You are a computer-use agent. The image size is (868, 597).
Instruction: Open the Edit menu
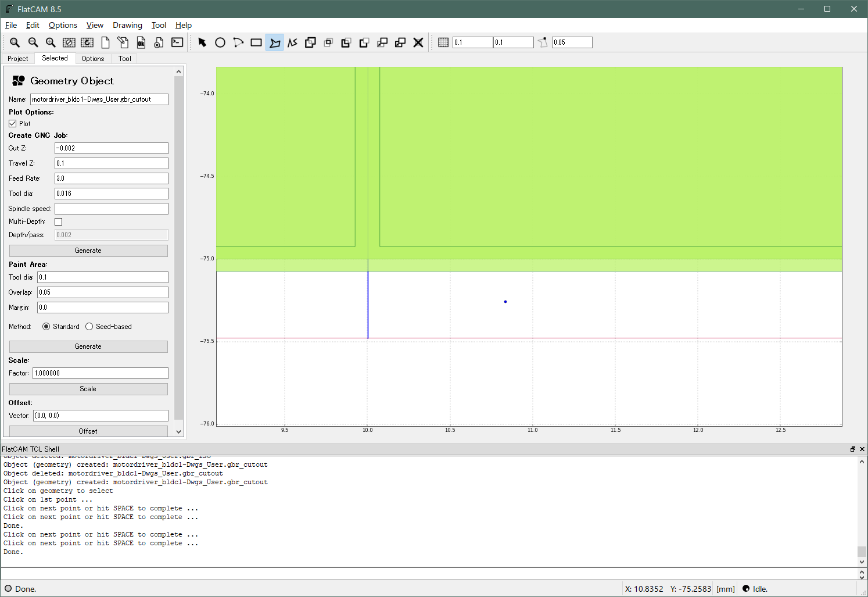pos(33,25)
